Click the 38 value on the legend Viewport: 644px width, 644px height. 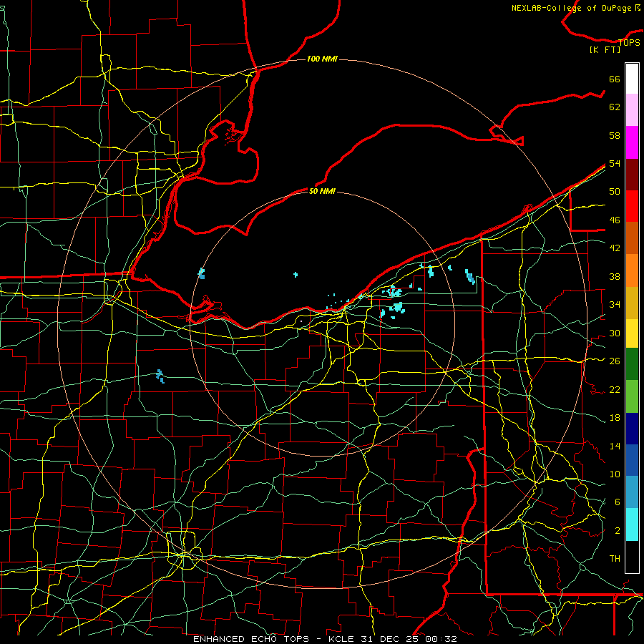click(x=615, y=276)
